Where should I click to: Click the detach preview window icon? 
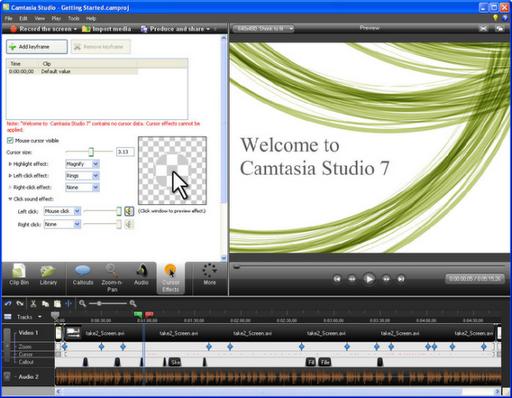click(499, 29)
